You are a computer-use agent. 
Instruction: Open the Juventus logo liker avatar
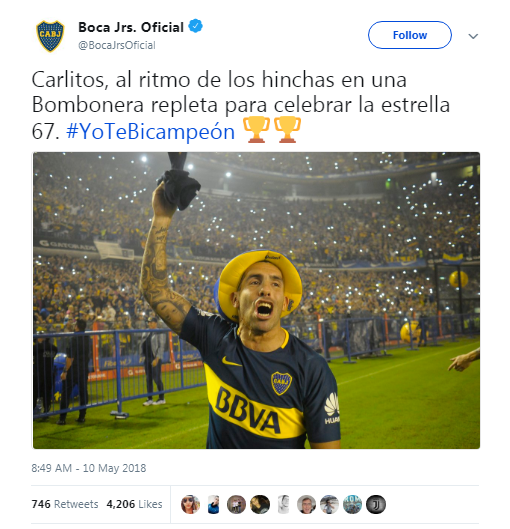click(376, 504)
